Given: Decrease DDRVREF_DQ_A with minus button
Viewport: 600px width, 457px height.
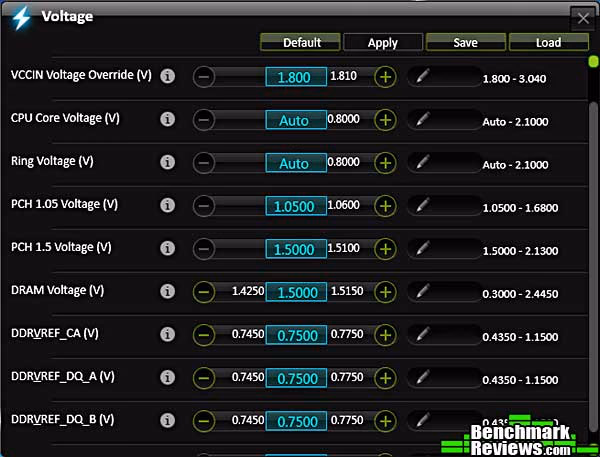Looking at the screenshot, I should pos(204,378).
